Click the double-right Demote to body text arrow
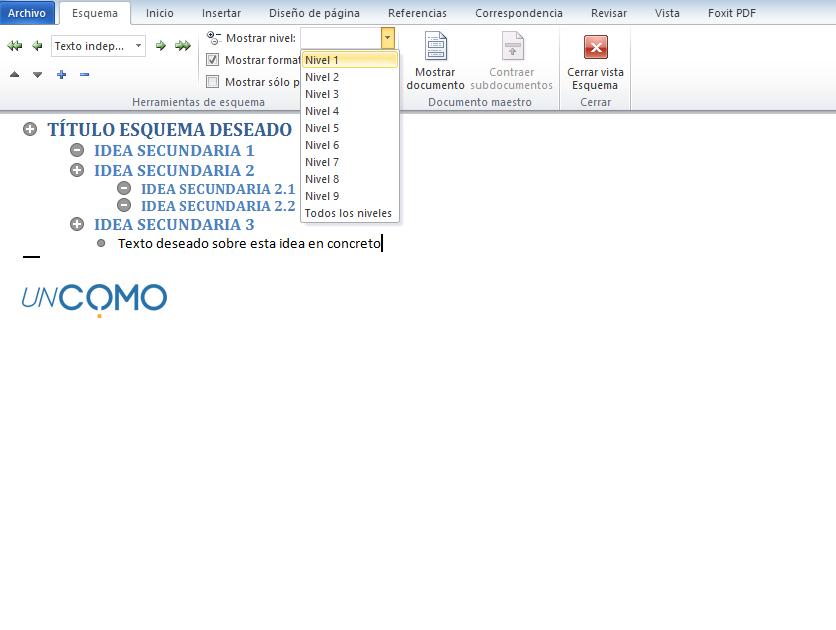Screen dimensions: 836x630 coord(183,46)
